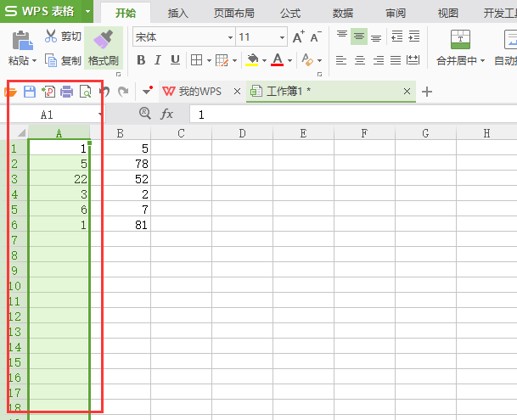Increase font size with the A+ icon
Image resolution: width=517 pixels, height=420 pixels.
(298, 37)
